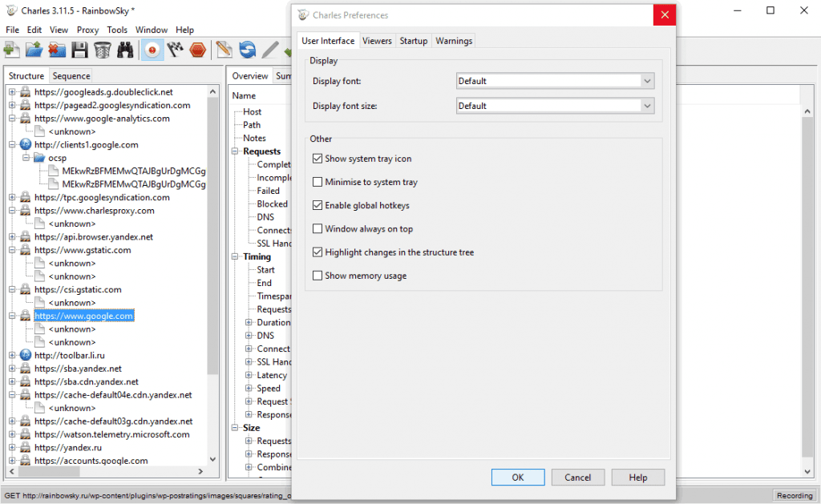Click the document icon under https://csi.gstatic.com
This screenshot has height=504, width=821.
[40, 303]
